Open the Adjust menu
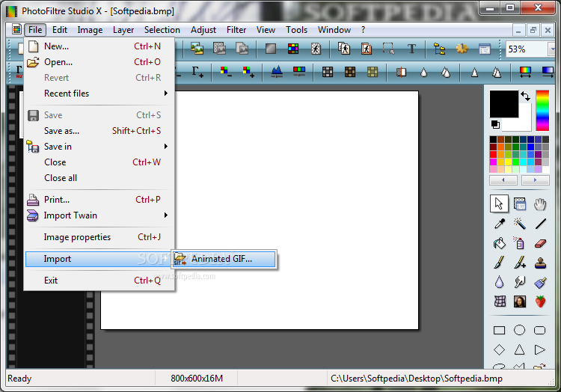This screenshot has height=392, width=561. pyautogui.click(x=203, y=30)
